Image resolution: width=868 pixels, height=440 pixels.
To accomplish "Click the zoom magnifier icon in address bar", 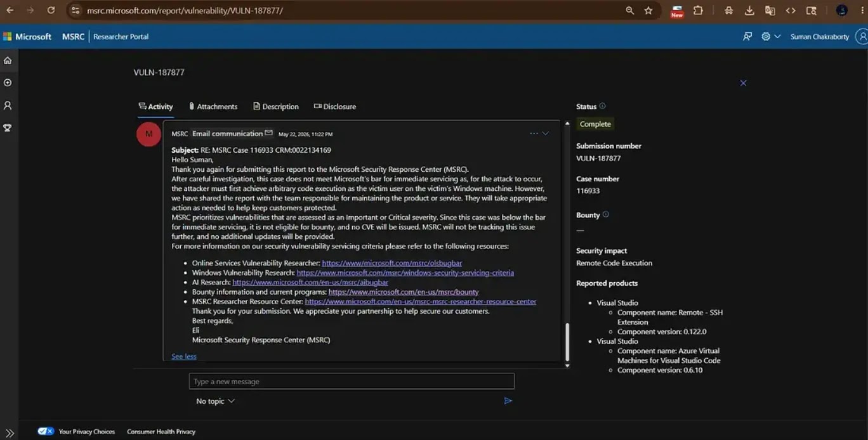I will point(630,10).
